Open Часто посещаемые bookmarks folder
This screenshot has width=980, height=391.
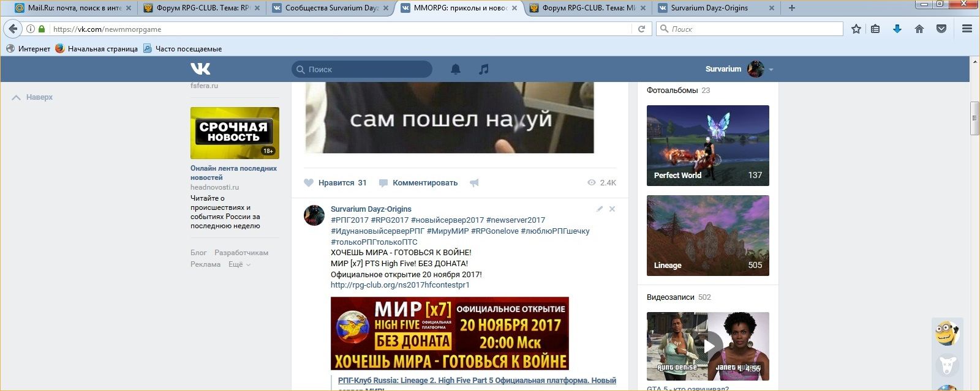click(x=183, y=48)
